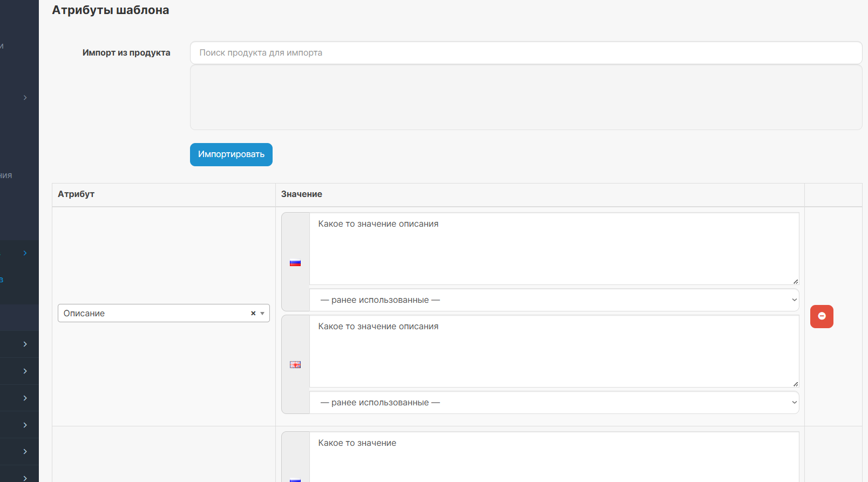Image resolution: width=868 pixels, height=482 pixels.
Task: Clear the Описание selection with the ×
Action: [253, 314]
